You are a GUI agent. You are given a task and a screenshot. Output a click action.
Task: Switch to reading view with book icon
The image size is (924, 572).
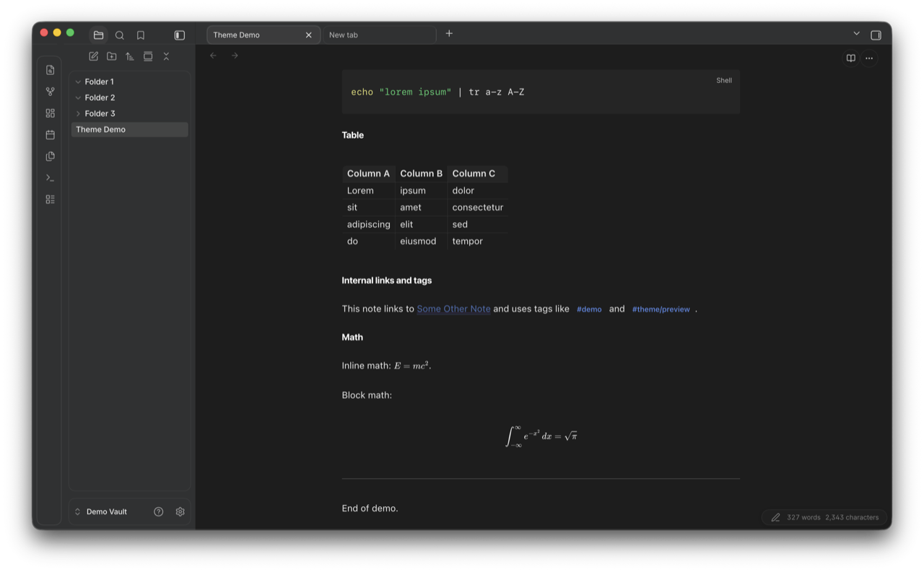(851, 58)
